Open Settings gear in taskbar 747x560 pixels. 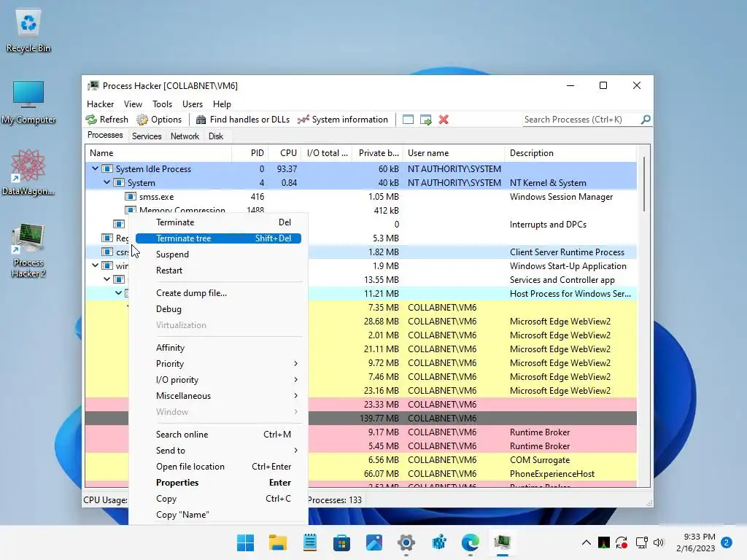pos(406,542)
